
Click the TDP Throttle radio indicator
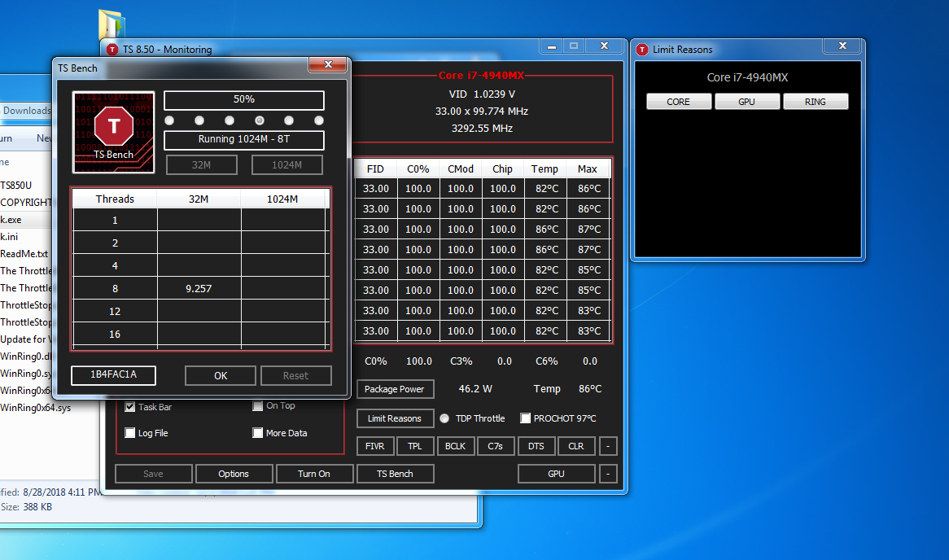(444, 418)
